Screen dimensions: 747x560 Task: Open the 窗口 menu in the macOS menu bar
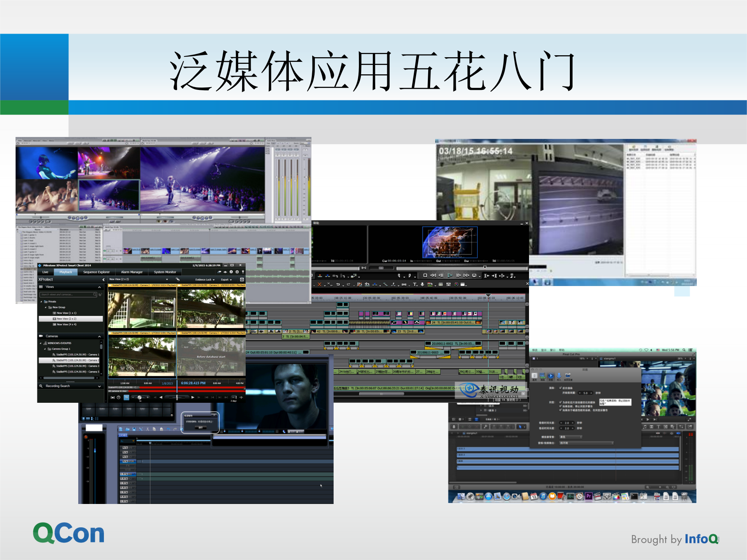(553, 350)
